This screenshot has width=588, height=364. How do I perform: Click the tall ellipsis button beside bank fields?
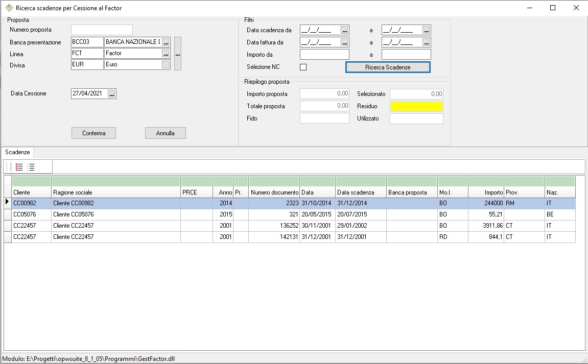point(177,54)
